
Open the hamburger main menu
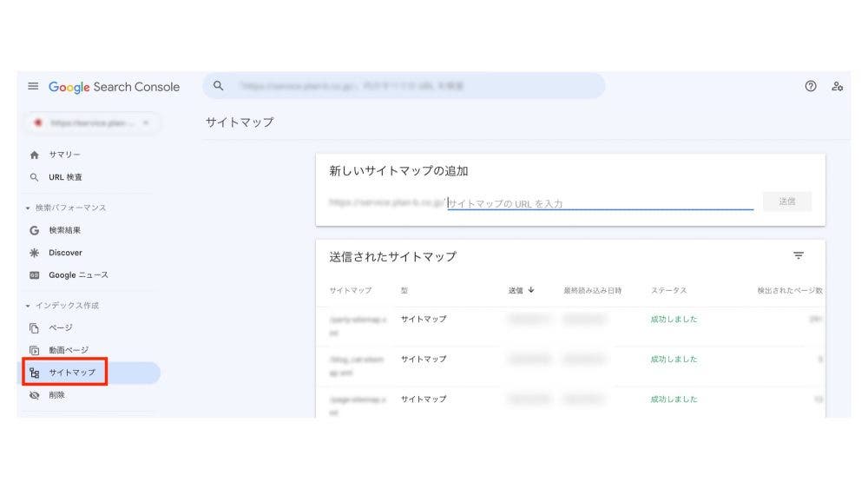coord(33,87)
